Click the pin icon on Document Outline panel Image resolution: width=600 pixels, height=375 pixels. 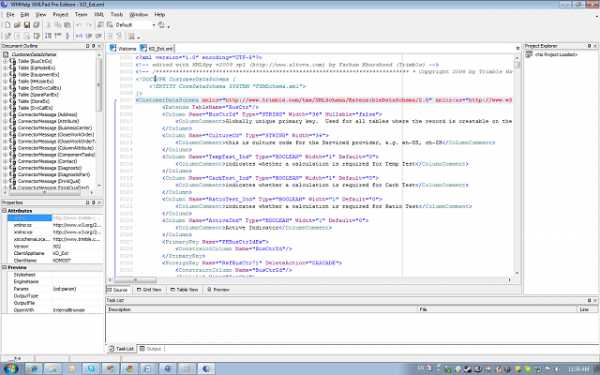coord(93,46)
